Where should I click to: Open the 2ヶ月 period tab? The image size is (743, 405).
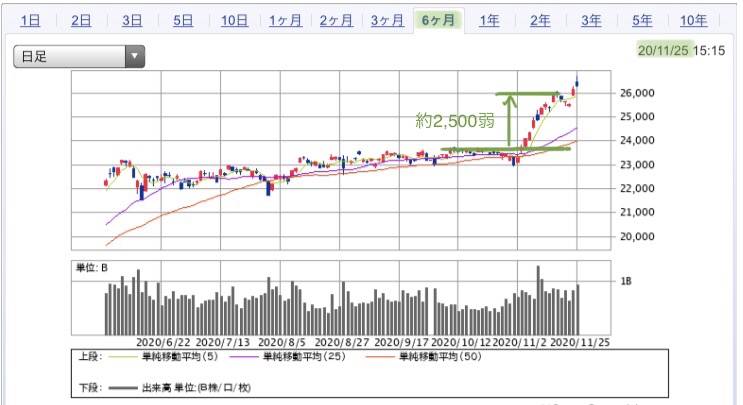coord(336,20)
